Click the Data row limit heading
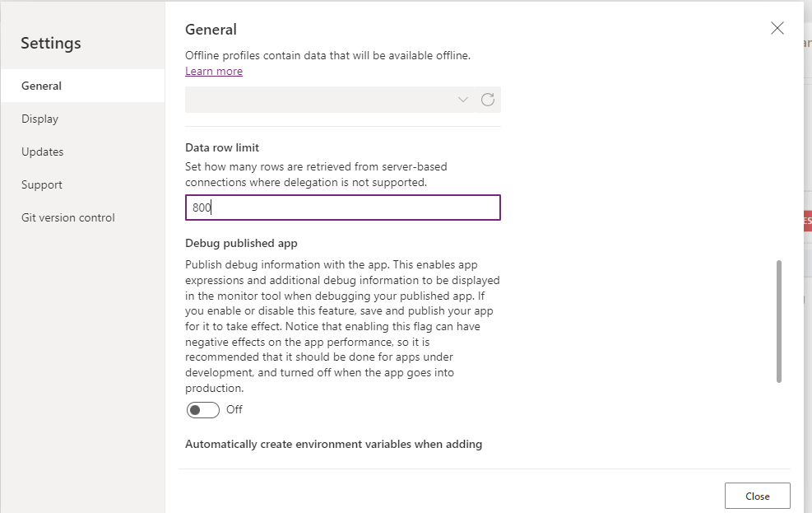812x513 pixels. [x=222, y=147]
